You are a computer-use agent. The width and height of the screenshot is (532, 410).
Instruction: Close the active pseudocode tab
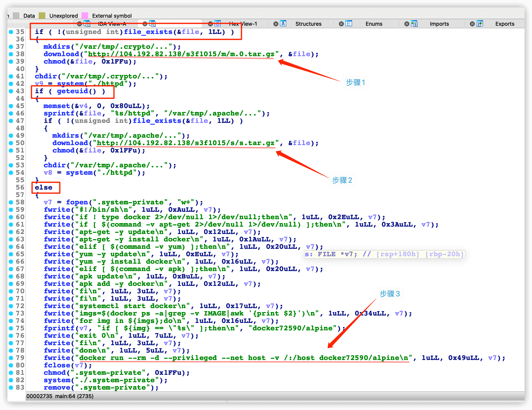tap(145, 24)
